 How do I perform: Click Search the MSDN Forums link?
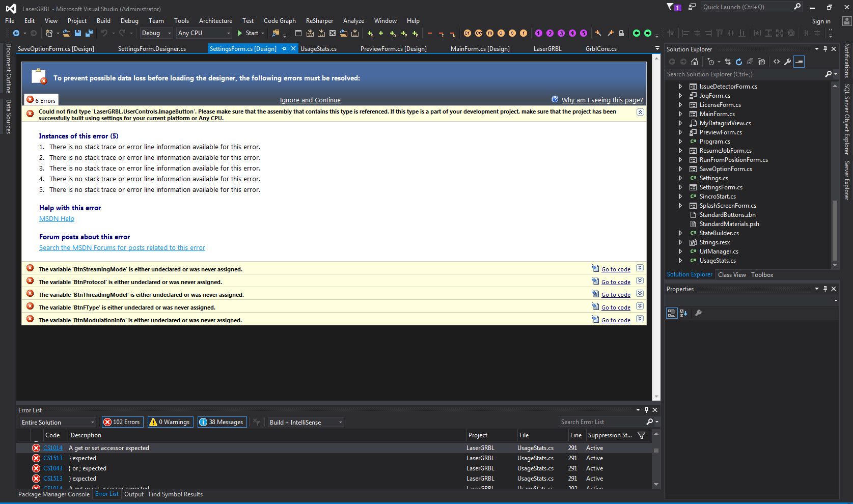point(122,248)
